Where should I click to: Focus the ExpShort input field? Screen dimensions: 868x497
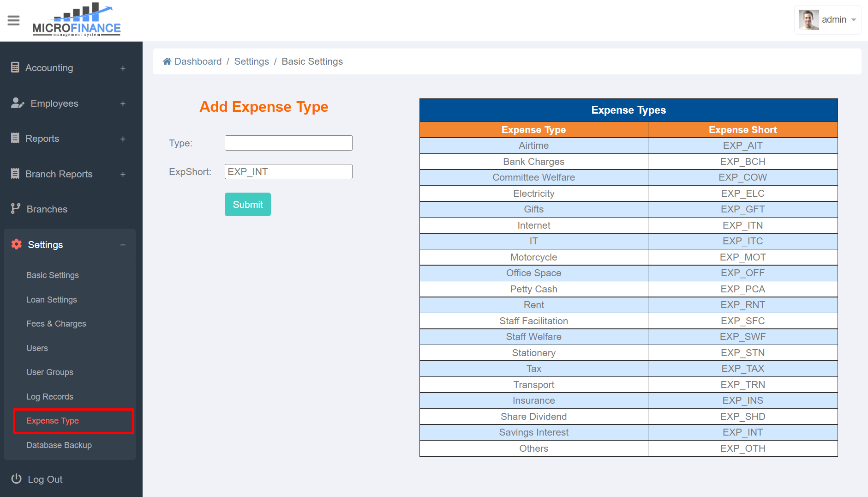click(288, 171)
